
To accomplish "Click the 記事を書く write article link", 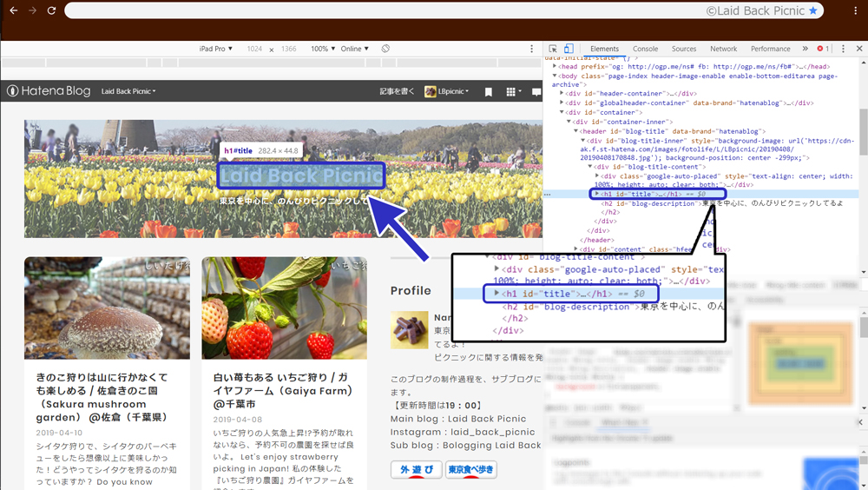I will tap(397, 91).
